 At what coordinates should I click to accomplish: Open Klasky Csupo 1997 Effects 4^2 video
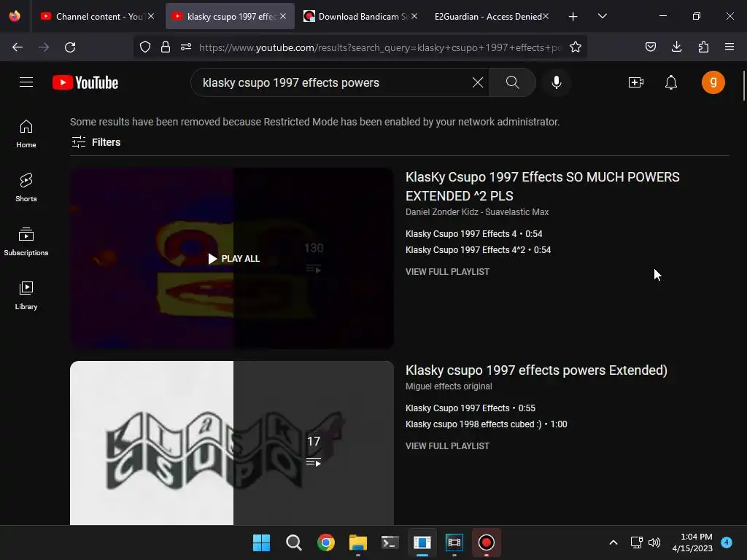(x=478, y=250)
